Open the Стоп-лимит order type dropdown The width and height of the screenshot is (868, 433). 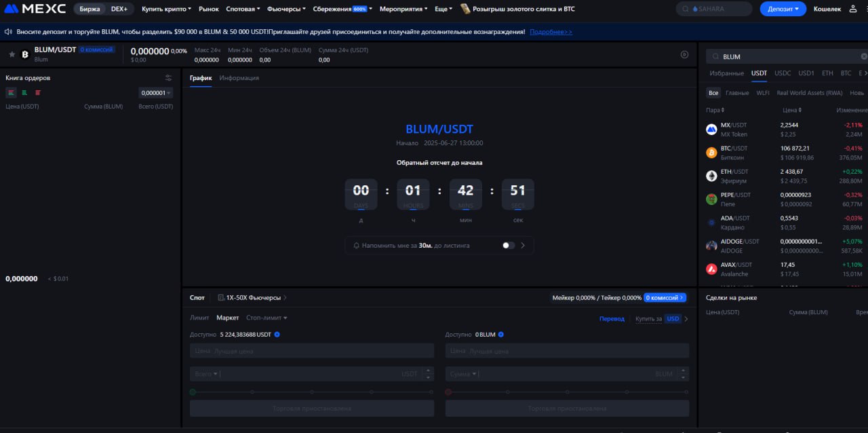coord(267,318)
